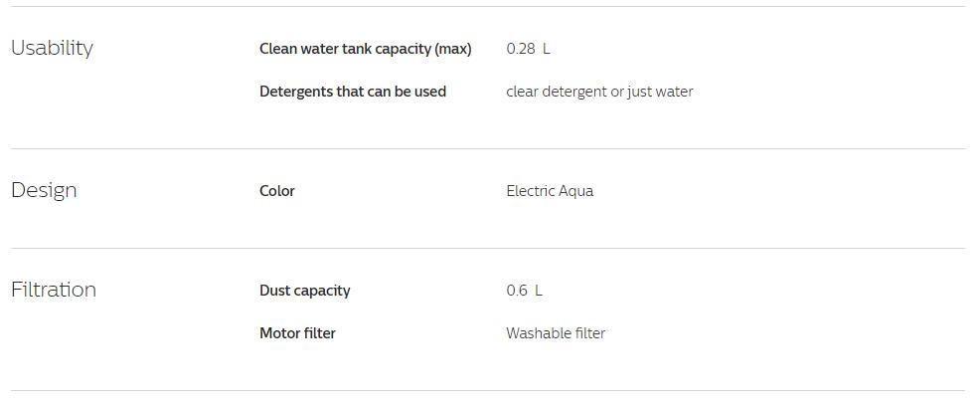Click the Washable filter value
Screen dimensions: 980x408
click(x=556, y=333)
